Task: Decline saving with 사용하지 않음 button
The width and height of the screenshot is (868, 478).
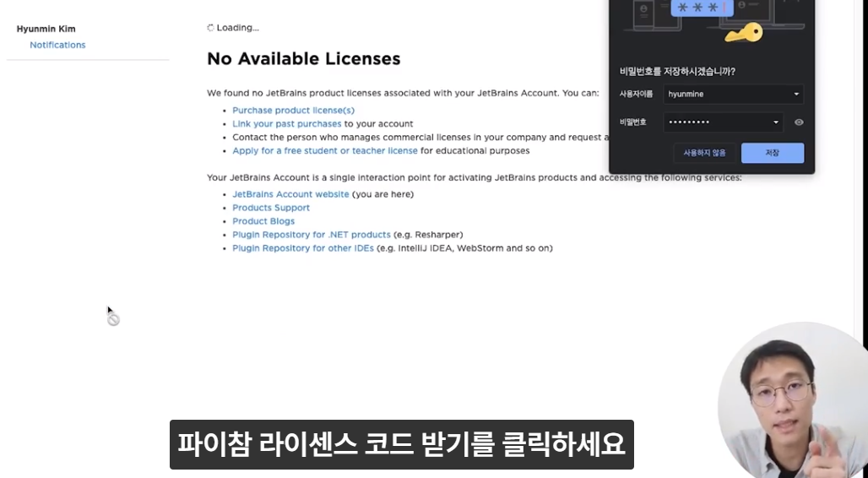Action: coord(704,153)
